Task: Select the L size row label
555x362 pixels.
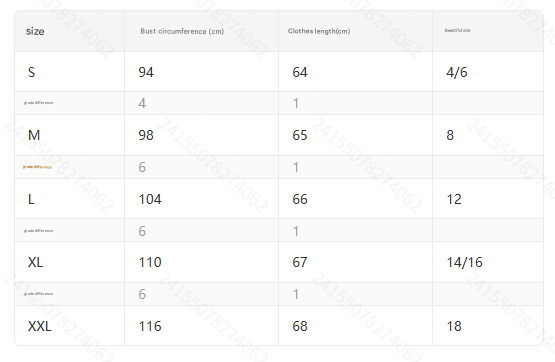Action: click(31, 199)
